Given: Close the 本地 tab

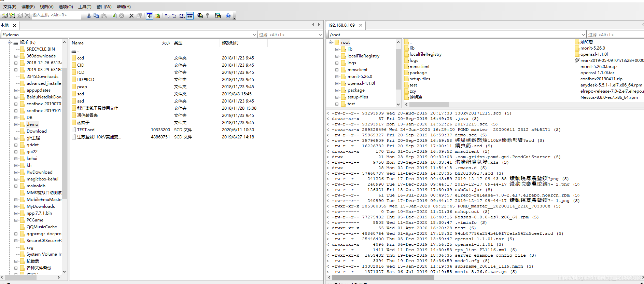Looking at the screenshot, I should pos(15,25).
